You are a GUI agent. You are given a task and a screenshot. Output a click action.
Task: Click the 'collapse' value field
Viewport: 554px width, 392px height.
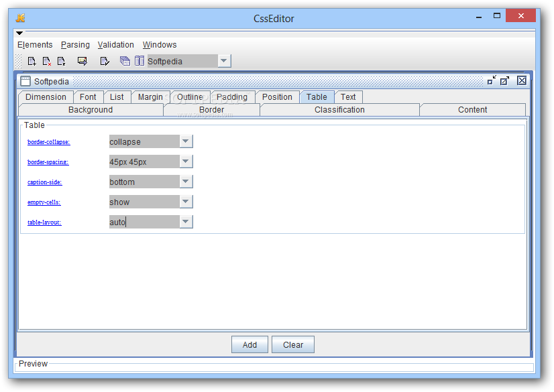[144, 141]
